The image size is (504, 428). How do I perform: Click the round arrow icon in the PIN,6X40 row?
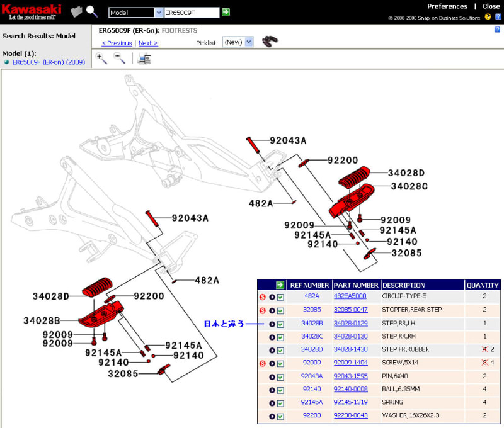(272, 377)
